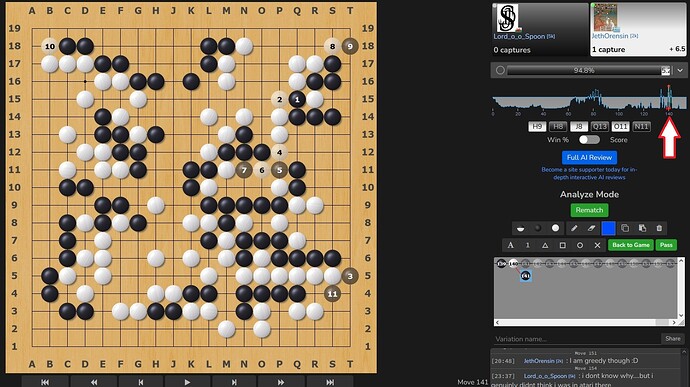This screenshot has width=690, height=387.
Task: Select the white stone placement tool
Action: (555, 228)
